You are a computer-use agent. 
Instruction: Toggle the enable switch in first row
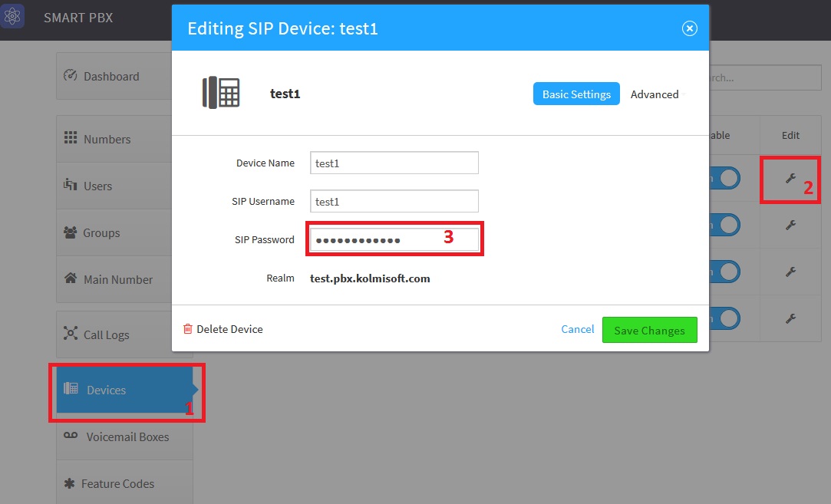click(724, 179)
